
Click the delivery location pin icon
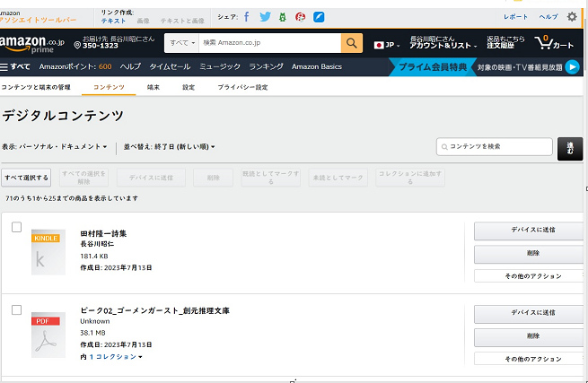coord(77,46)
